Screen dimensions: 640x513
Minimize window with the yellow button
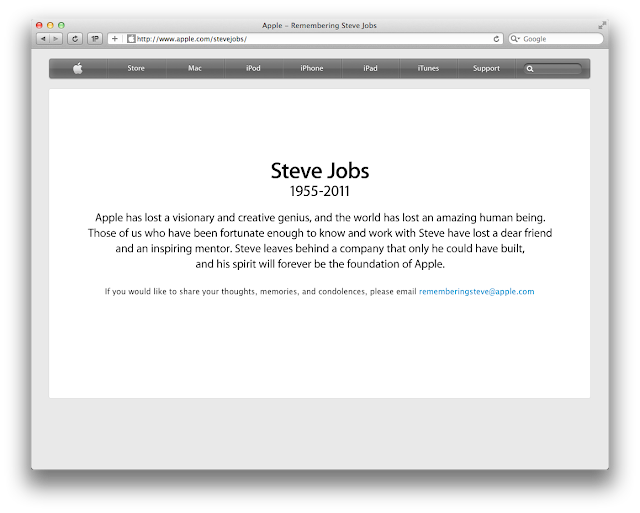coord(50,25)
